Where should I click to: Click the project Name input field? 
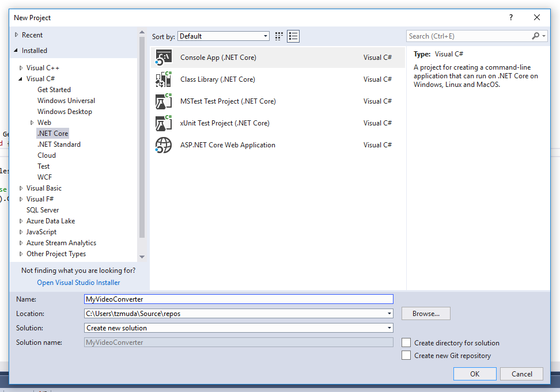[239, 299]
